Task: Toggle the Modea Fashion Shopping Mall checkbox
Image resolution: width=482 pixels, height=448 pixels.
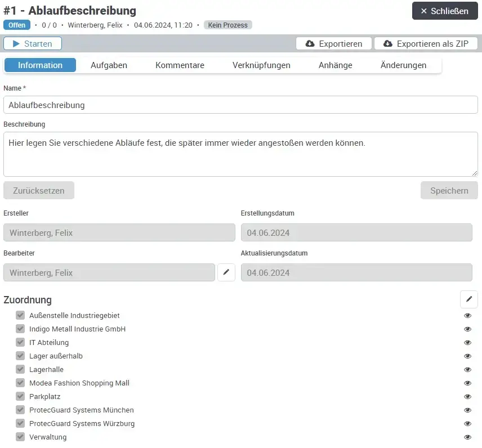Action: (20, 383)
